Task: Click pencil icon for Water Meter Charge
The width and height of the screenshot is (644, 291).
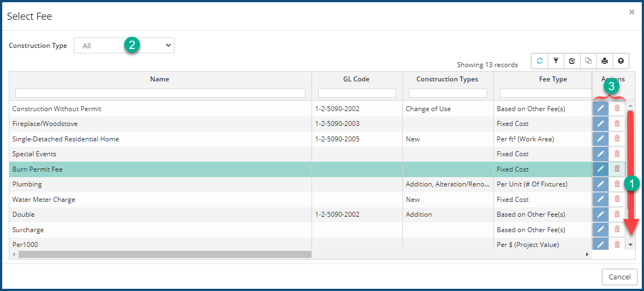Action: click(601, 199)
